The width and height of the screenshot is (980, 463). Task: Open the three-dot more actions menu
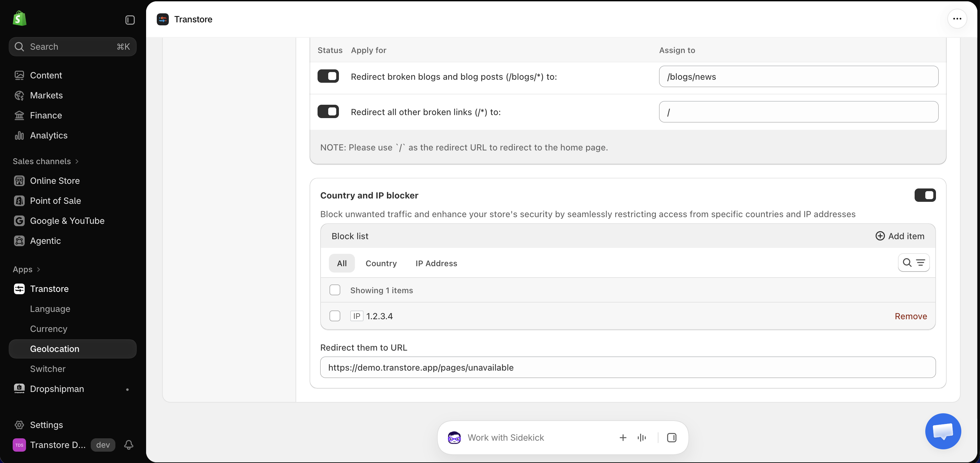click(957, 19)
